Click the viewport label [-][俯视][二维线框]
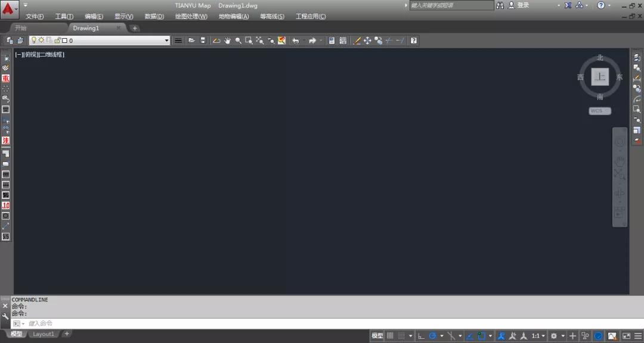 pyautogui.click(x=39, y=55)
